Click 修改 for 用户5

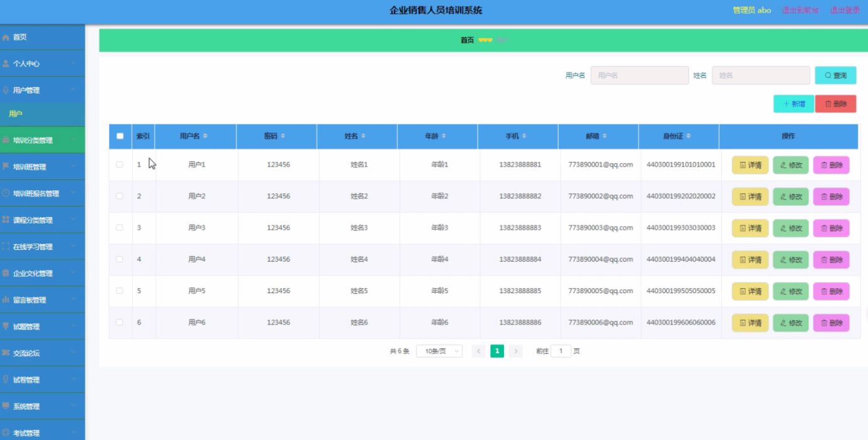tap(791, 291)
